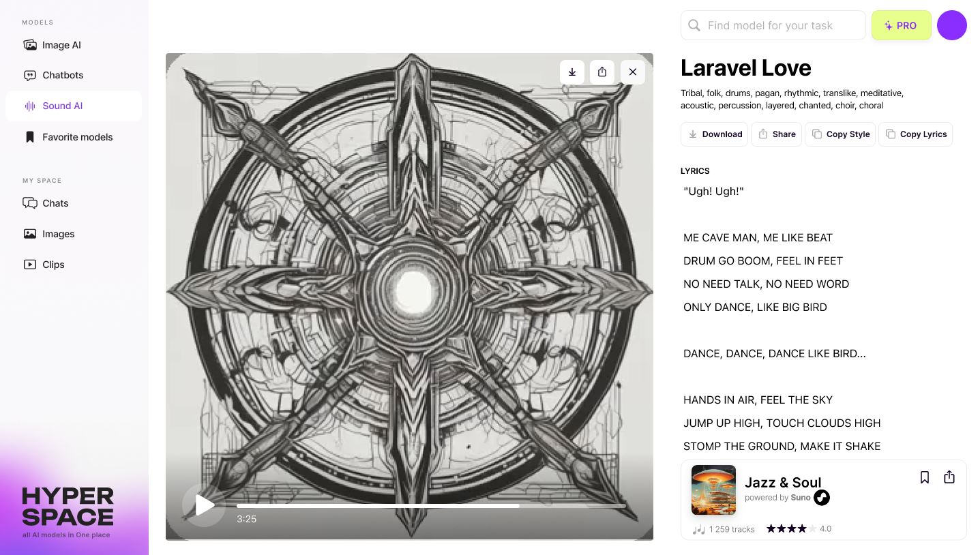Focus the 'Find model for your task' search

(773, 25)
